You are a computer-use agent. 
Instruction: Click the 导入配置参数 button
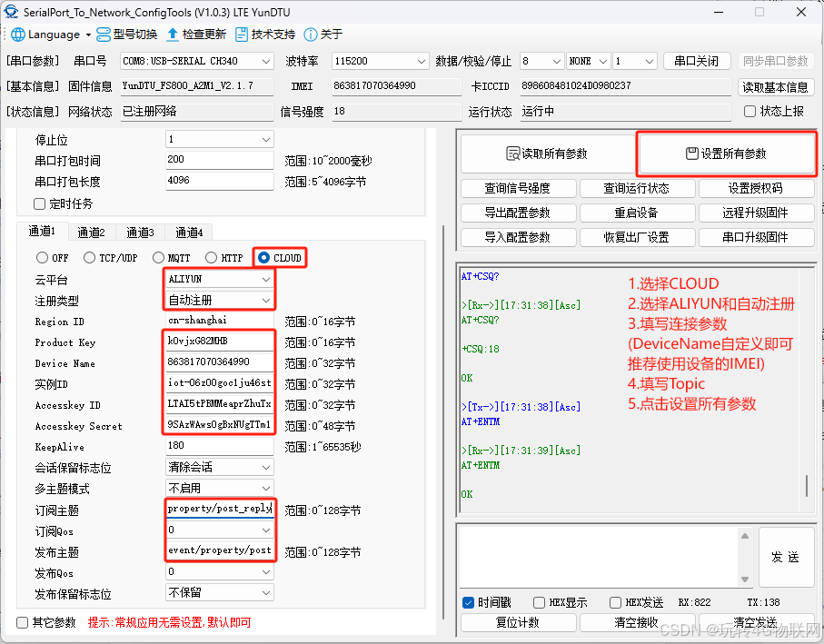518,237
